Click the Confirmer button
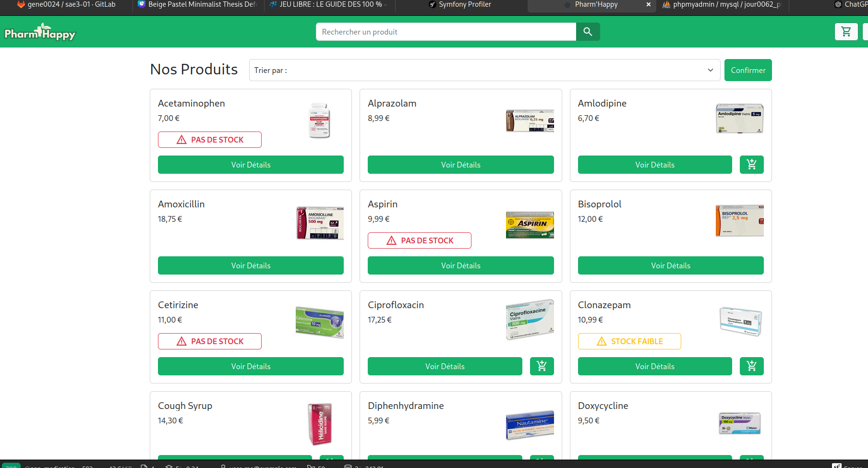The image size is (868, 468). coord(748,70)
